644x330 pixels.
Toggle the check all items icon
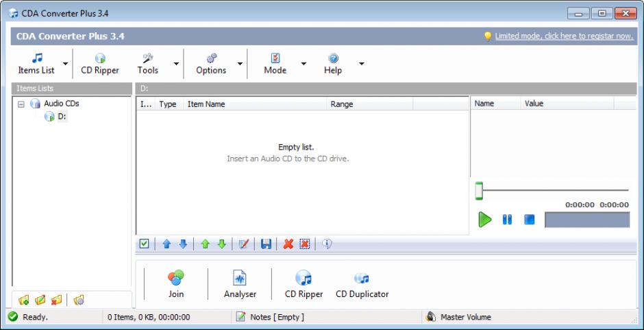pos(144,244)
